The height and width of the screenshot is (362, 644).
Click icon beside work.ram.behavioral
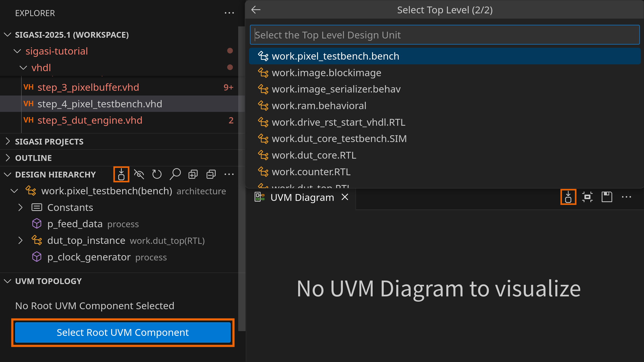(x=263, y=106)
